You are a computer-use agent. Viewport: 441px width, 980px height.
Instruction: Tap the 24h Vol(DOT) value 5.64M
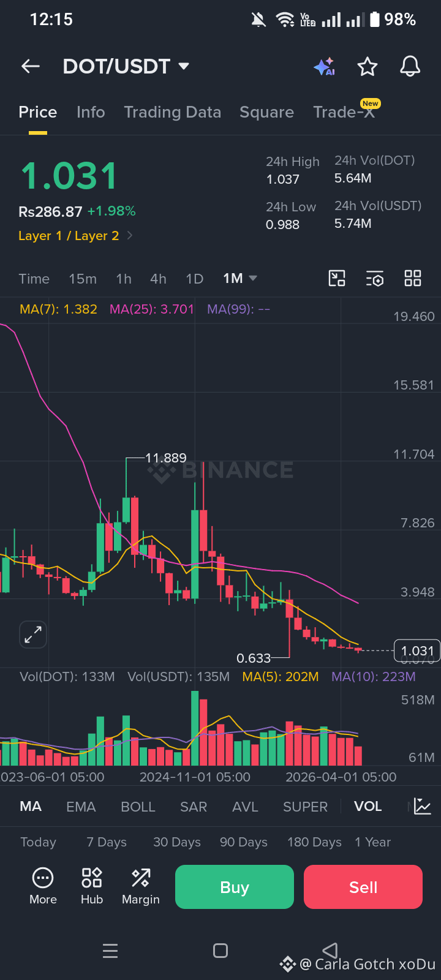[x=353, y=178]
